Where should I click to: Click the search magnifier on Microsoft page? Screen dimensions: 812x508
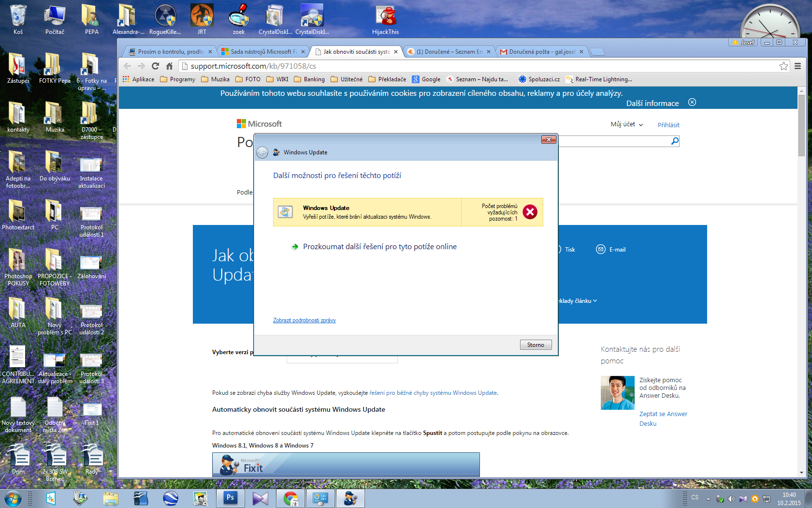(675, 141)
